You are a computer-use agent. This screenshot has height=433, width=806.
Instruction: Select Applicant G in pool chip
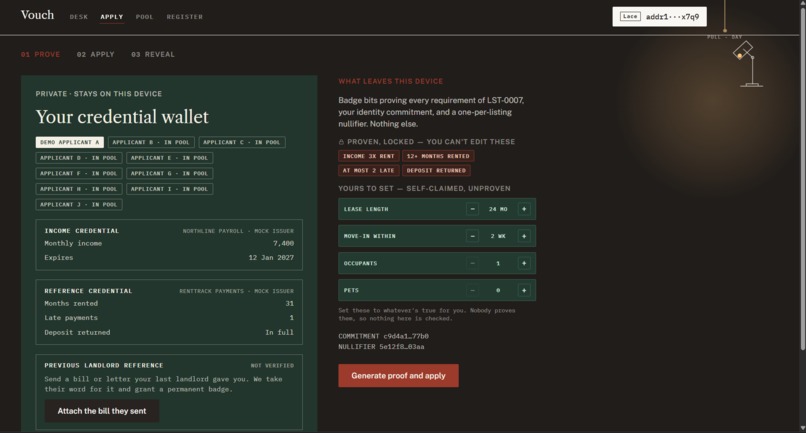pos(169,173)
